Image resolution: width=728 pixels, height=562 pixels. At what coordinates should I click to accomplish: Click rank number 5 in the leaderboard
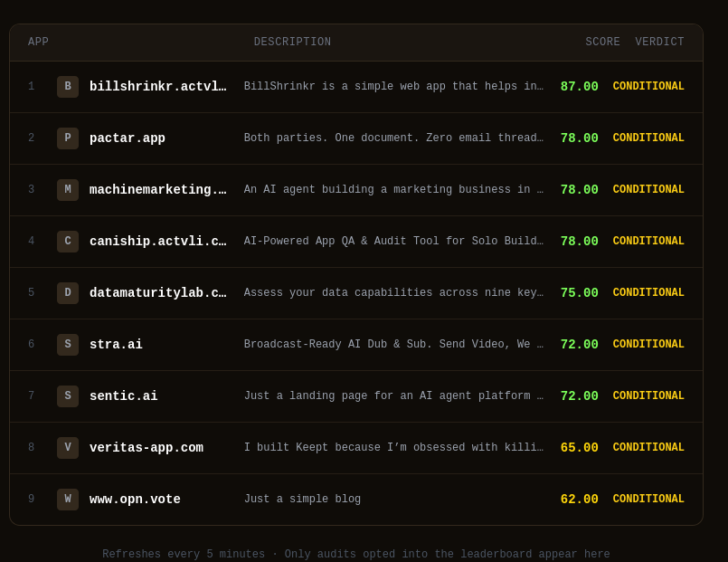click(x=31, y=292)
